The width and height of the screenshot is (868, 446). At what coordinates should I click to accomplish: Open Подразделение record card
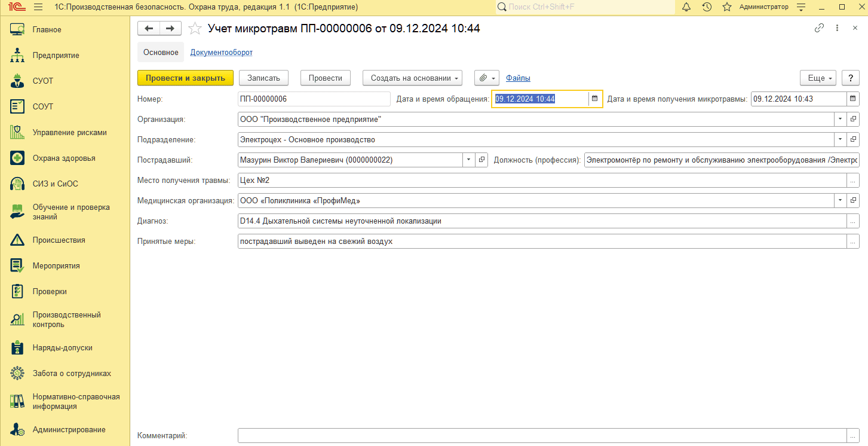pyautogui.click(x=853, y=139)
